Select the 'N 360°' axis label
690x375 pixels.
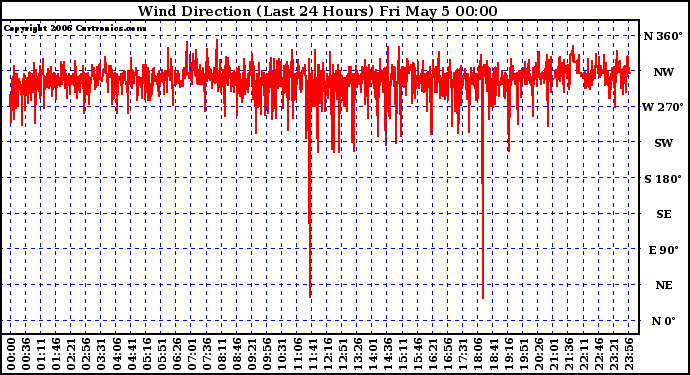(x=663, y=36)
